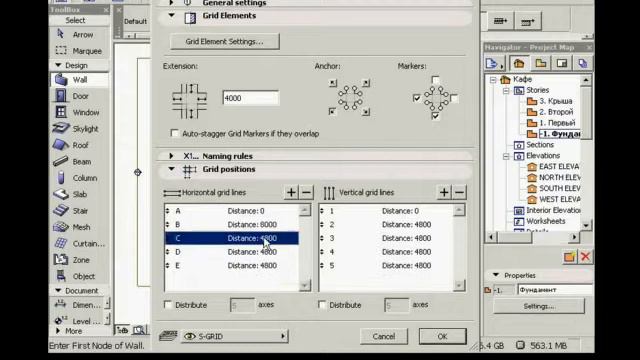Choose the Wall tool
This screenshot has width=640, height=360.
80,80
